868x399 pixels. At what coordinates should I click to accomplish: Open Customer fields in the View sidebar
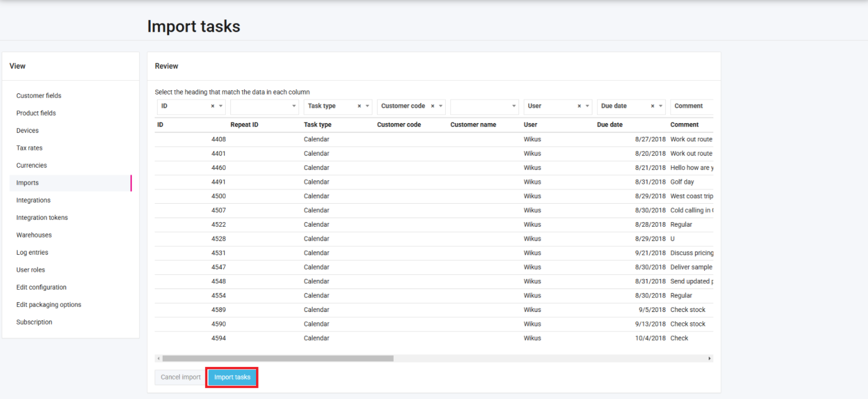tap(38, 96)
